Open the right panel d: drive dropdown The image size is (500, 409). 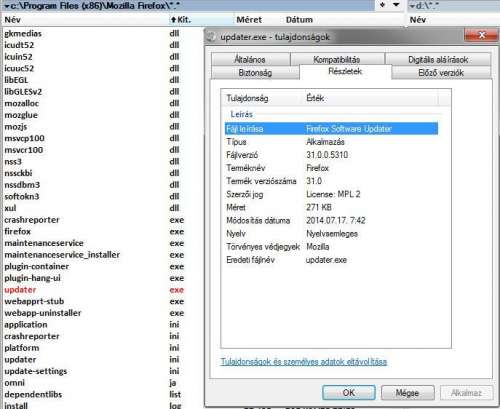412,6
